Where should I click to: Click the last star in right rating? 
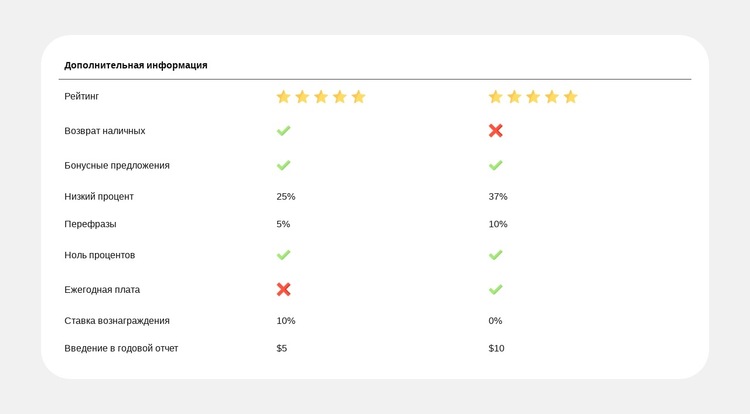pos(570,97)
